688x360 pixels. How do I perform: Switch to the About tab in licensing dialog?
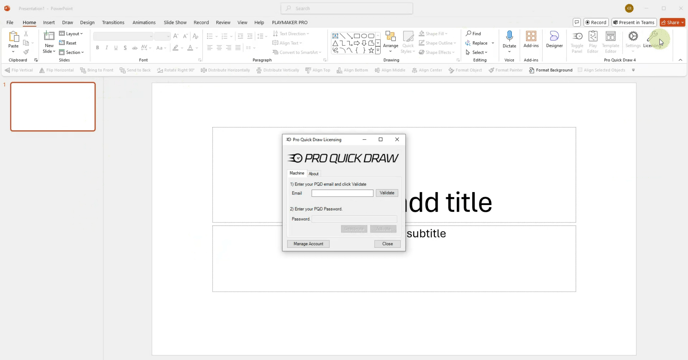pyautogui.click(x=314, y=174)
